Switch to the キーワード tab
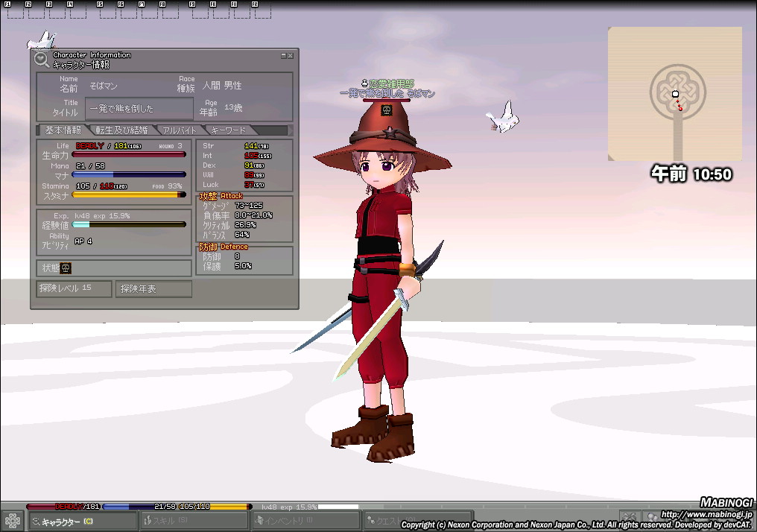This screenshot has height=532, width=757. 228,130
